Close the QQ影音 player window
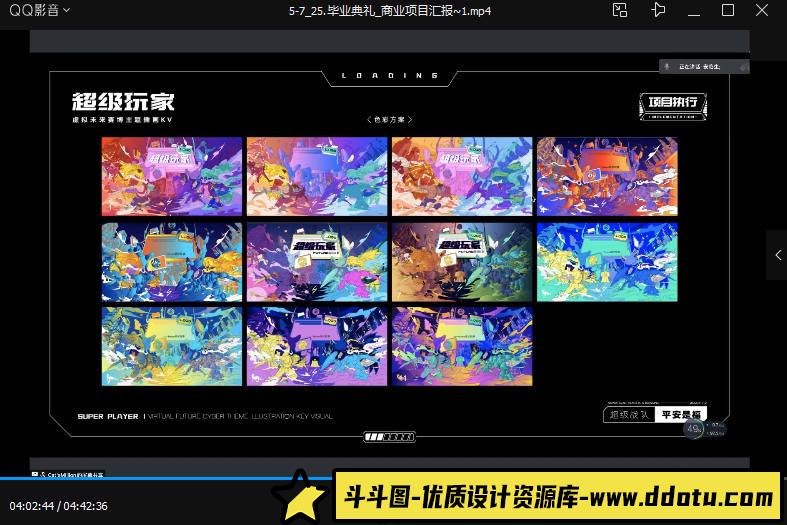This screenshot has height=525, width=787. (x=762, y=10)
